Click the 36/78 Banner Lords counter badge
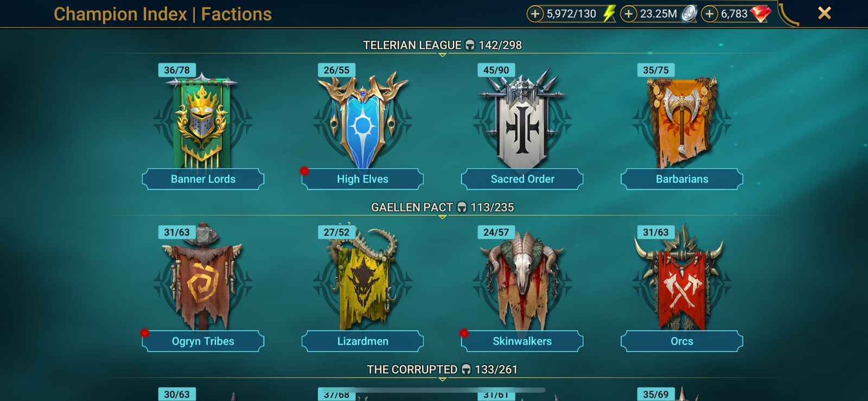 pyautogui.click(x=177, y=70)
